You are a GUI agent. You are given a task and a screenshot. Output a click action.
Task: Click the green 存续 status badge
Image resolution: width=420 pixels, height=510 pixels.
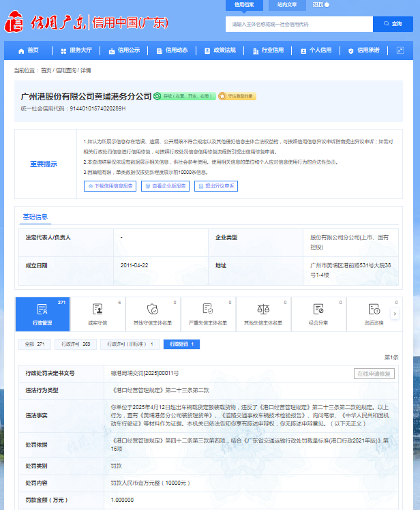[x=185, y=96]
